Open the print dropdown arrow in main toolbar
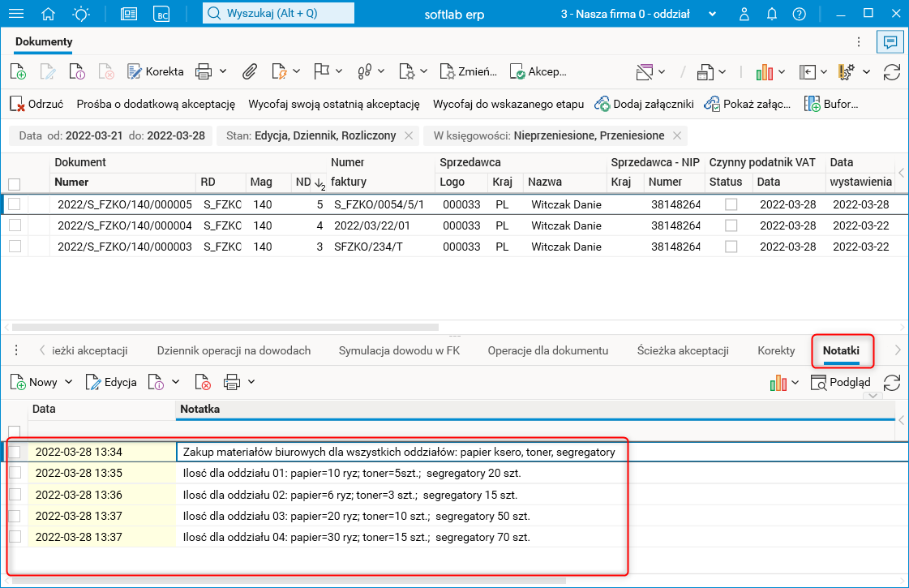This screenshot has width=909, height=588. [223, 71]
